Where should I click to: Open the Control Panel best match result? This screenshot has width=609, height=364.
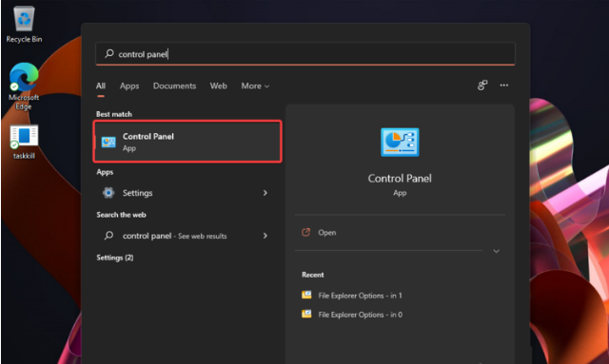187,142
